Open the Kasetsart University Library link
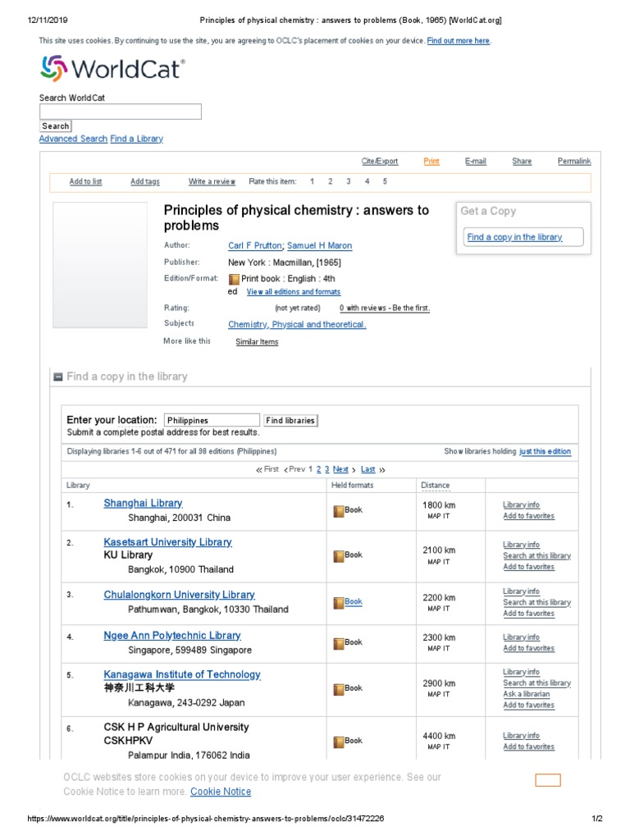 [167, 542]
